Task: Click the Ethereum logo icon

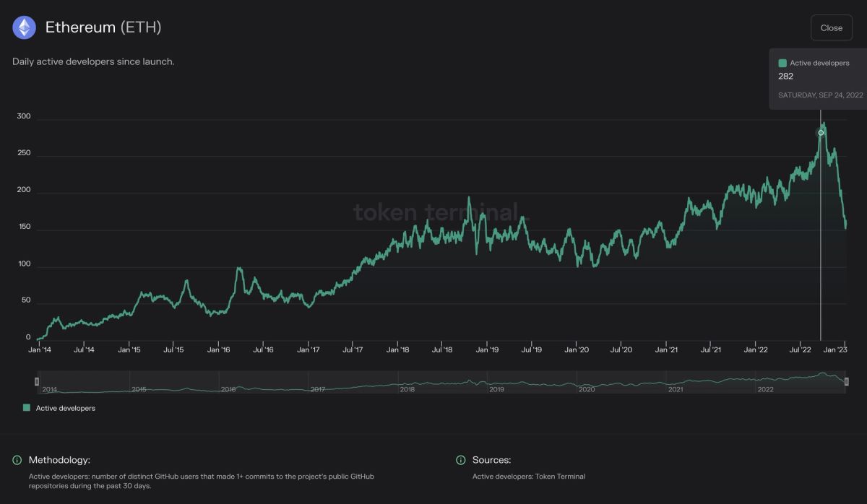Action: tap(24, 27)
